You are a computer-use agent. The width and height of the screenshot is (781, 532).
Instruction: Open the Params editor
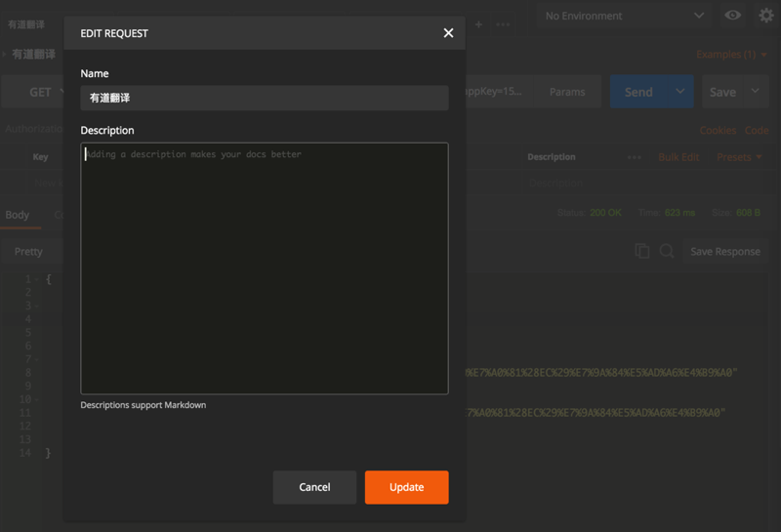(x=567, y=92)
